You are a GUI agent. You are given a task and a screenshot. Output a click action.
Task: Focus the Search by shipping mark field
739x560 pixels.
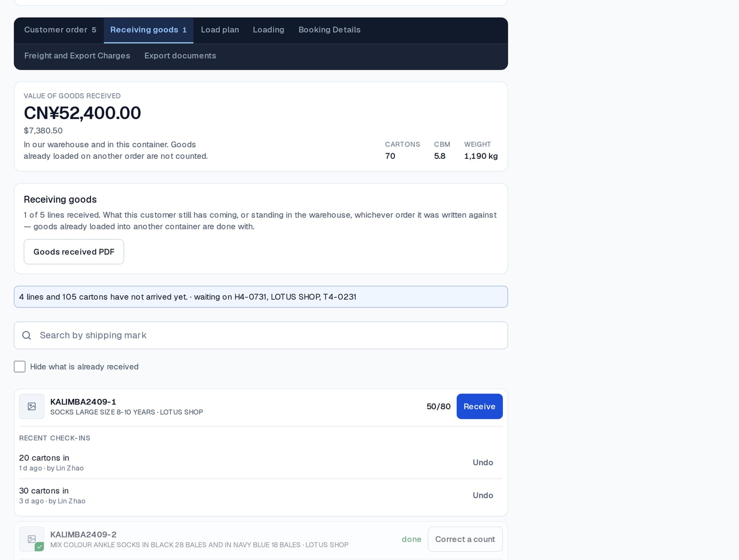(261, 335)
